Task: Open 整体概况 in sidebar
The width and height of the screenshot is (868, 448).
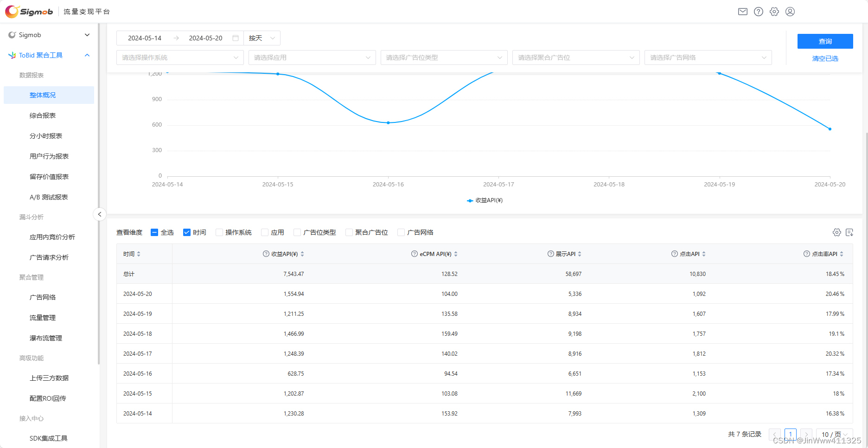Action: [49, 95]
